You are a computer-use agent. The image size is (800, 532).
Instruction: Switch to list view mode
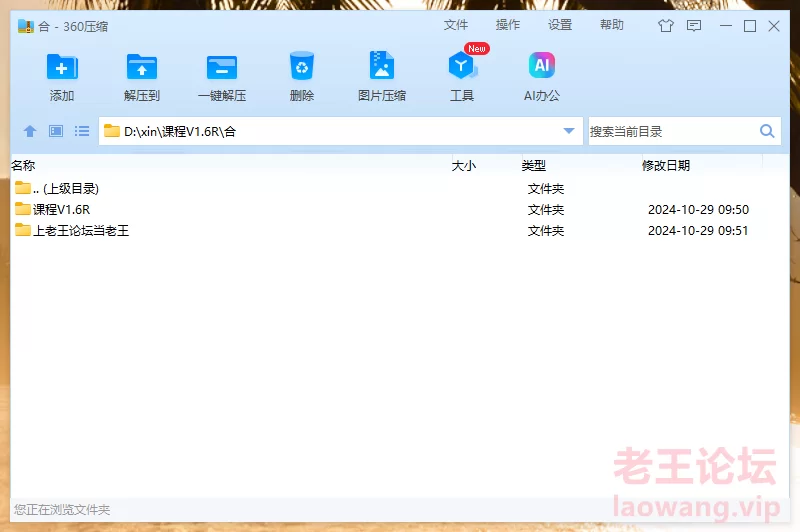82,132
